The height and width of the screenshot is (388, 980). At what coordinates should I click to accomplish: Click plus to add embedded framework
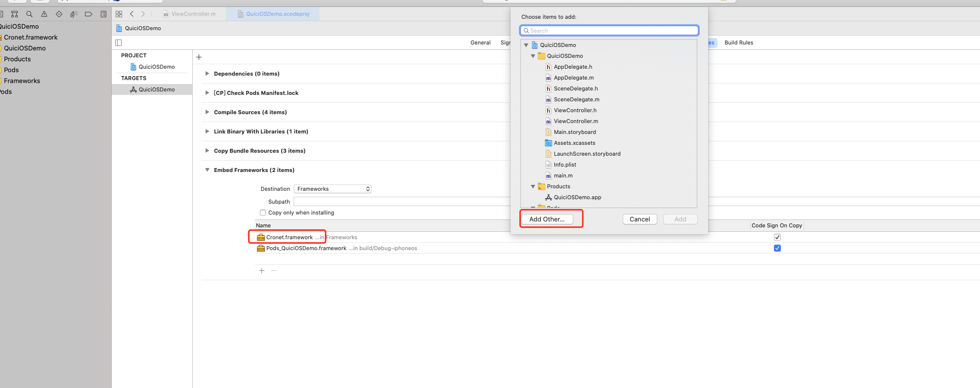(x=261, y=270)
